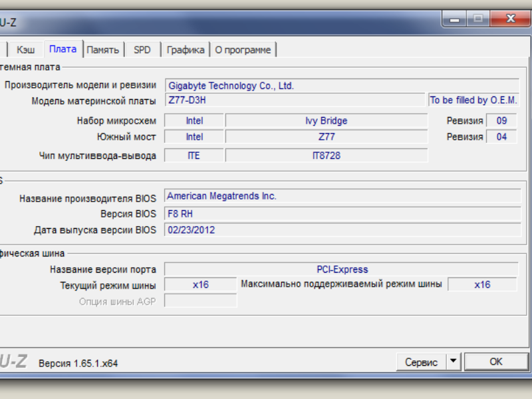Viewport: 532px width, 399px height.
Task: Open the SPD tab
Action: click(x=142, y=50)
